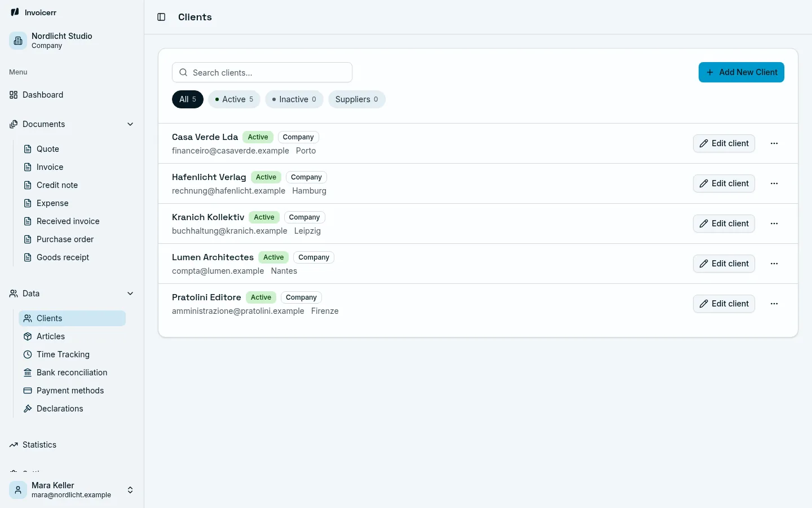Open more options for Casa Verde Lda
The height and width of the screenshot is (508, 812).
pos(774,143)
